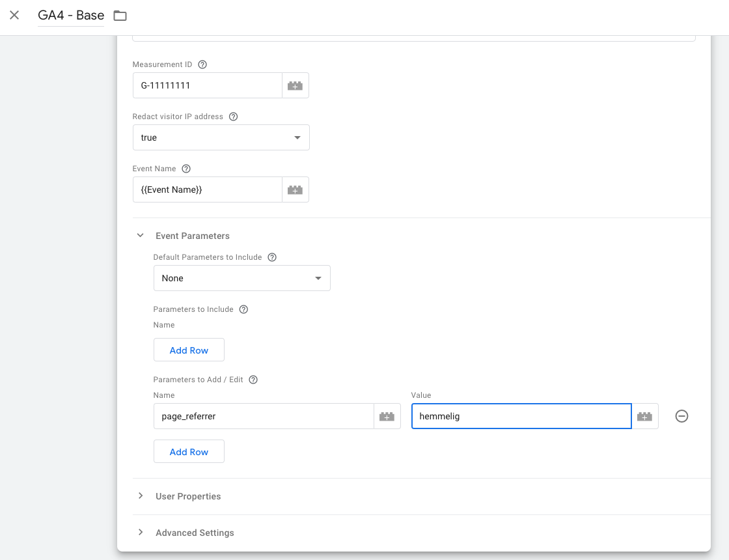Open help for Event Name
The height and width of the screenshot is (560, 729).
186,169
